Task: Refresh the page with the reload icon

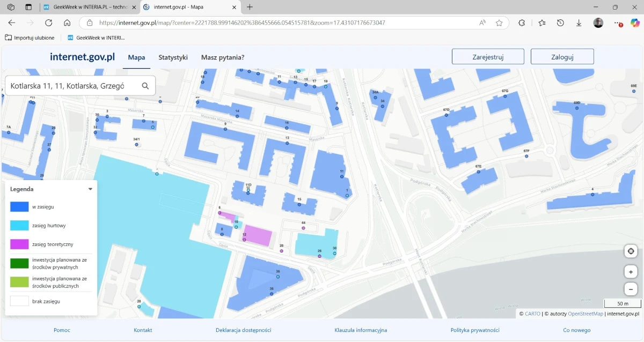Action: tap(48, 23)
